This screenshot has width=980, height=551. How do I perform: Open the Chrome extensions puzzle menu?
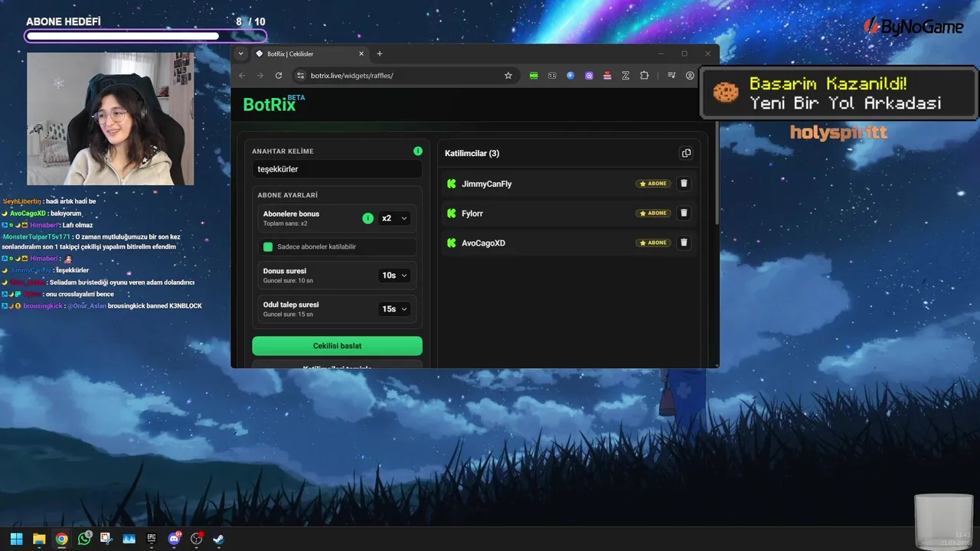pyautogui.click(x=644, y=75)
